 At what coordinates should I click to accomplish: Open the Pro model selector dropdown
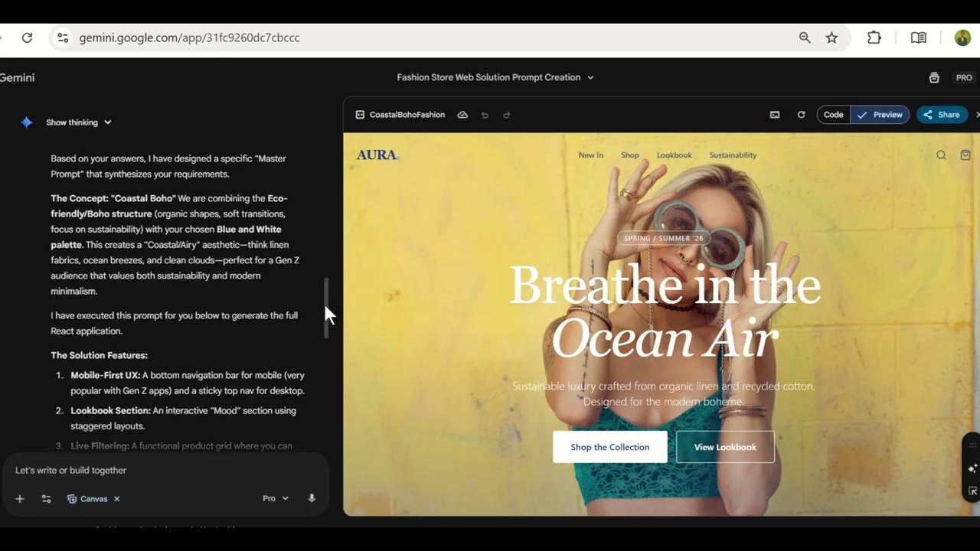[276, 499]
